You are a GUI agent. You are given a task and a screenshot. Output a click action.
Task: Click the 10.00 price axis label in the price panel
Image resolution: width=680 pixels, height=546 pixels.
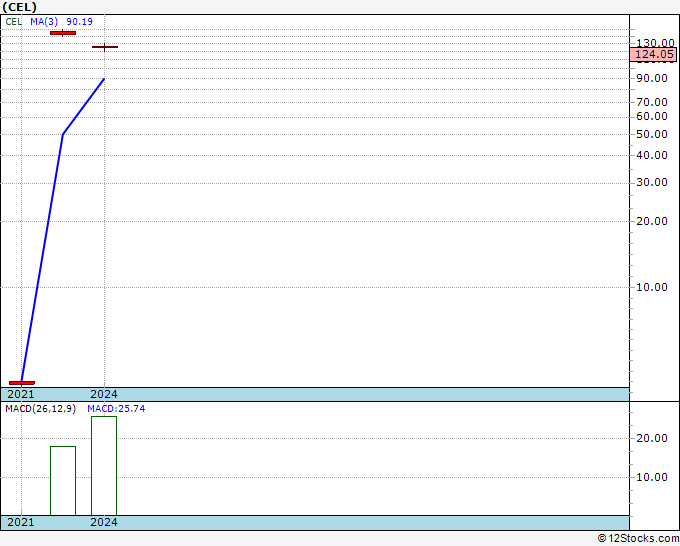click(x=652, y=287)
